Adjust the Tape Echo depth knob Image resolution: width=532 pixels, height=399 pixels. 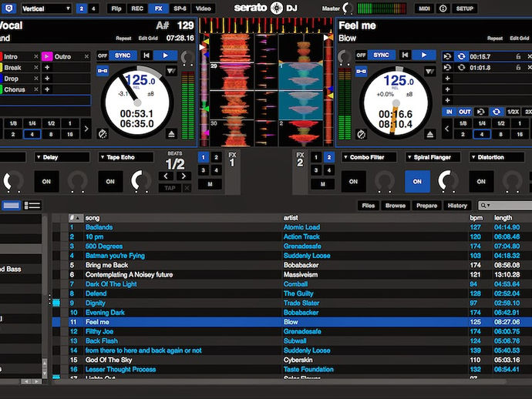[x=141, y=181]
